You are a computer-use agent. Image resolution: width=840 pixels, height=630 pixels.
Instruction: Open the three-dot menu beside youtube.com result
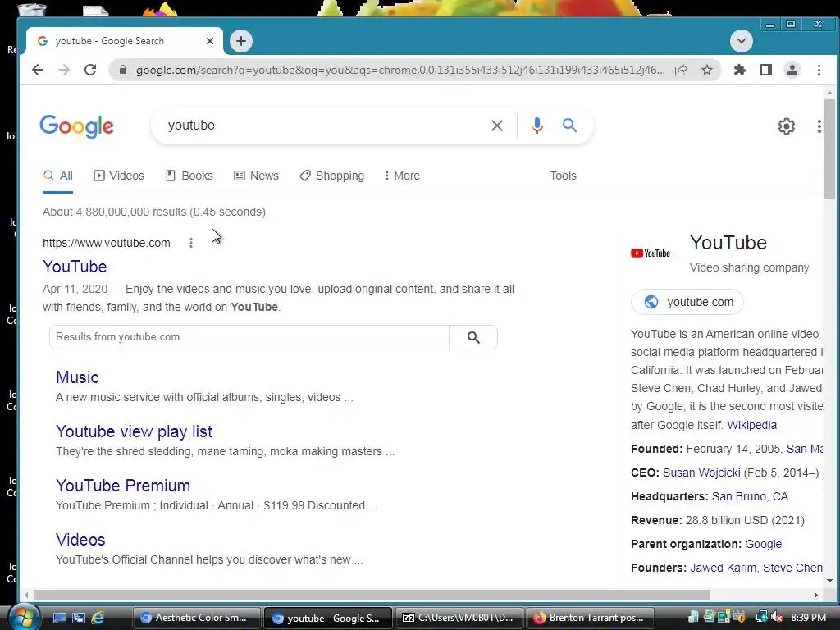pos(190,243)
